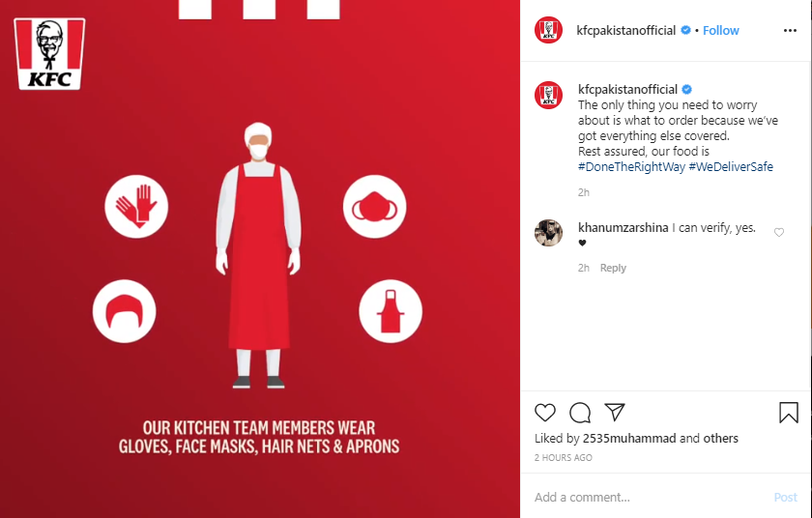Image resolution: width=812 pixels, height=518 pixels.
Task: Click the apron icon in the image
Action: (x=391, y=311)
